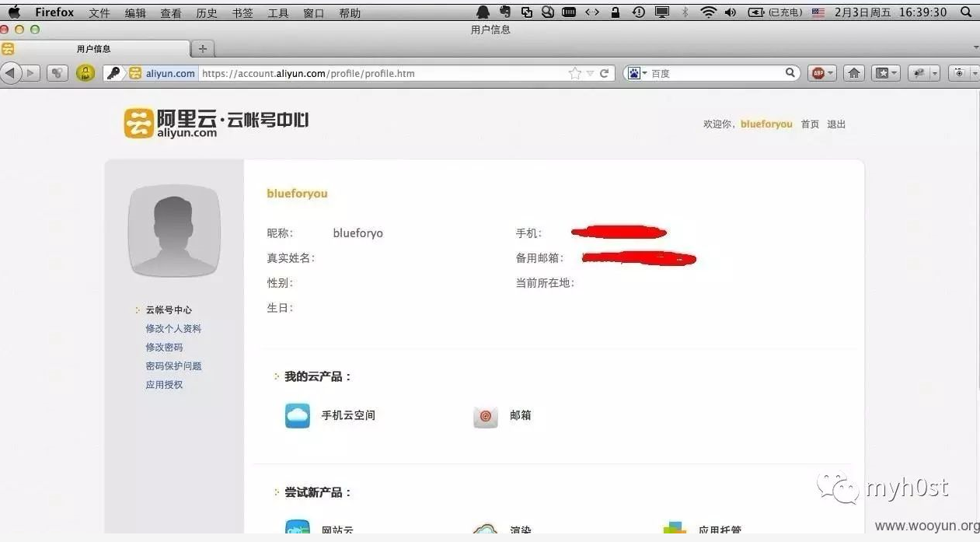Click the key icon in the address bar

114,73
